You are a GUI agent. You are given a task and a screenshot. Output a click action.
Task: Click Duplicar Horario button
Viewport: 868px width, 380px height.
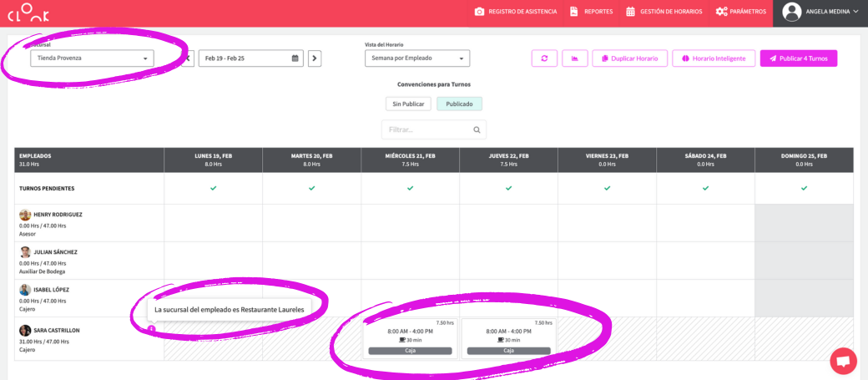tap(628, 58)
